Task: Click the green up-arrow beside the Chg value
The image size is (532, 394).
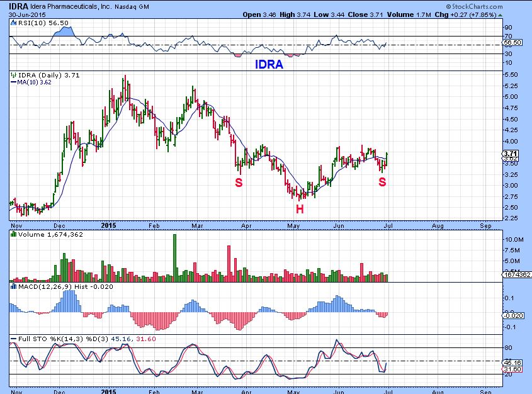Action: 500,15
